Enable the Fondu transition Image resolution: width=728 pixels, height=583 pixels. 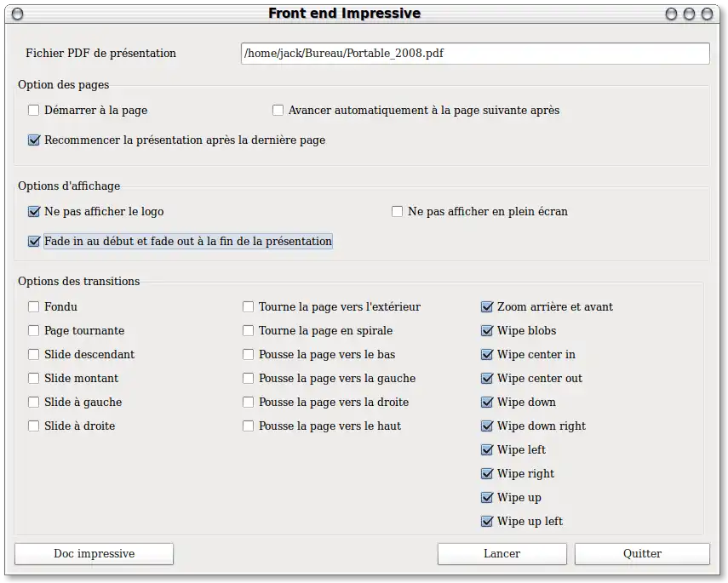coord(33,306)
